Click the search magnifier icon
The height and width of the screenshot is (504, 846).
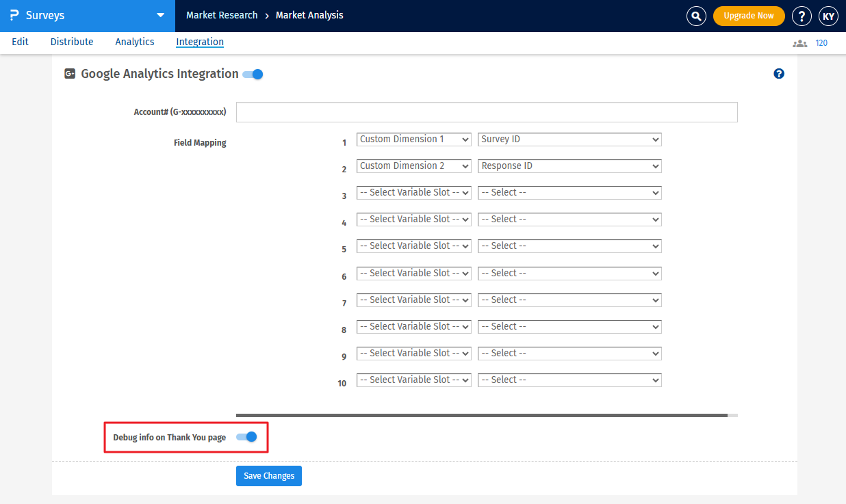coord(696,16)
